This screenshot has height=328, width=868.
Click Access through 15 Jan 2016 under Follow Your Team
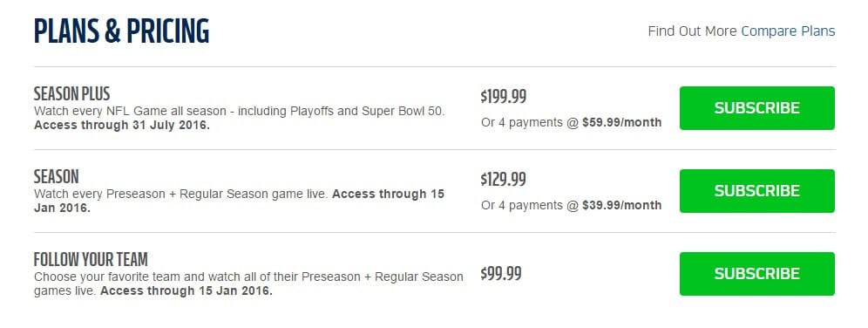(x=186, y=291)
